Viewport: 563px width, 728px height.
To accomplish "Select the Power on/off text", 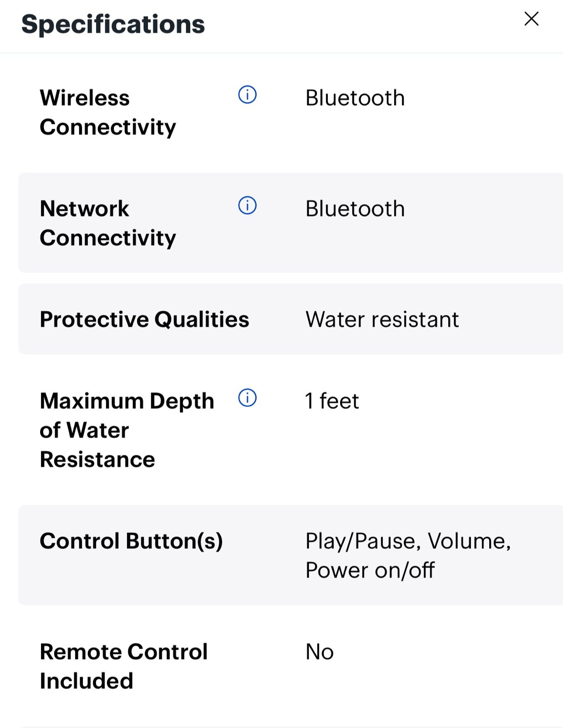I will tap(370, 570).
